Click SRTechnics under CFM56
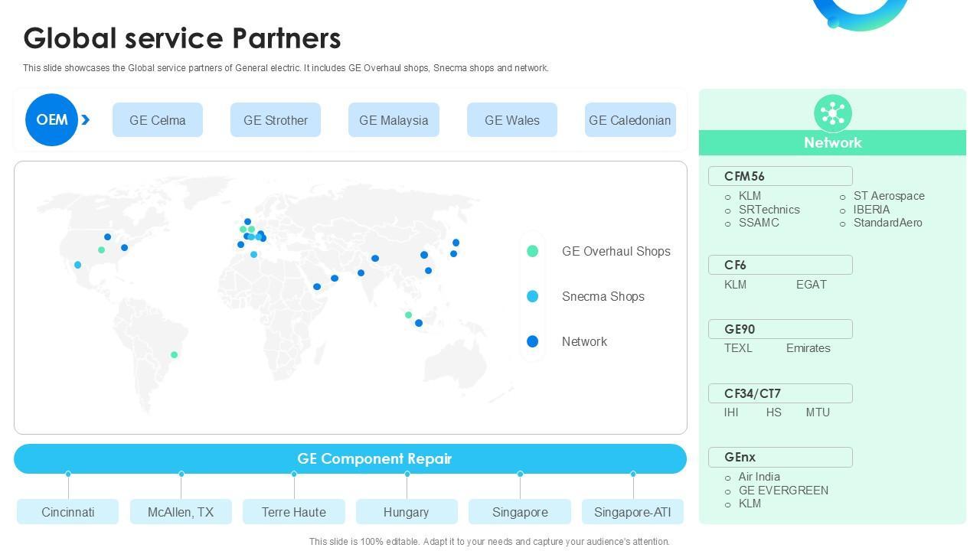This screenshot has height=551, width=980. coord(769,210)
